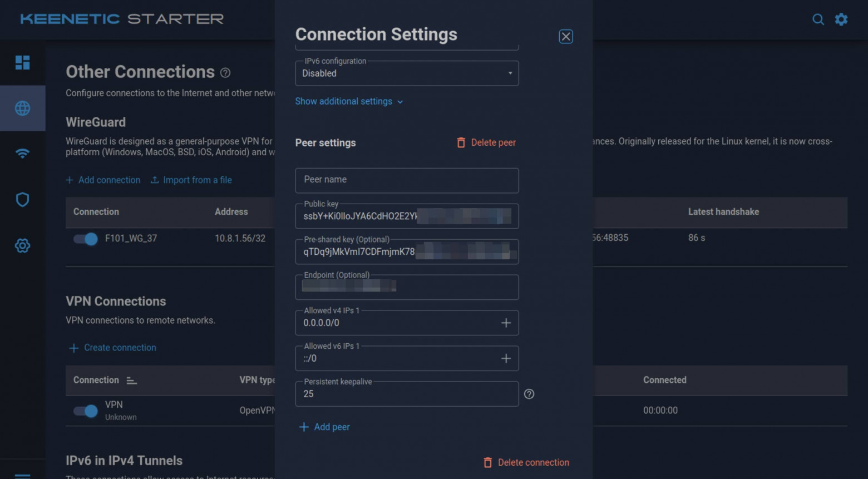Click the search magnifier icon
This screenshot has width=868, height=479.
pos(817,19)
